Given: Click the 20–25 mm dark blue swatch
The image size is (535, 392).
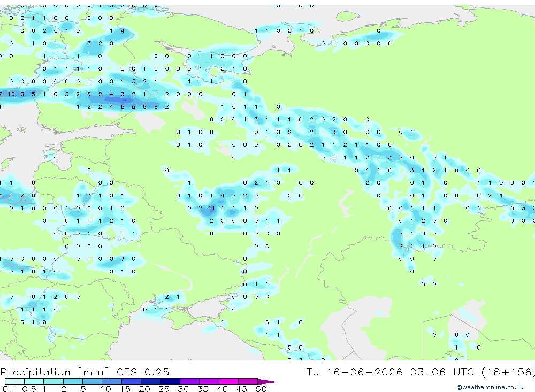Looking at the screenshot, I should click(151, 381).
